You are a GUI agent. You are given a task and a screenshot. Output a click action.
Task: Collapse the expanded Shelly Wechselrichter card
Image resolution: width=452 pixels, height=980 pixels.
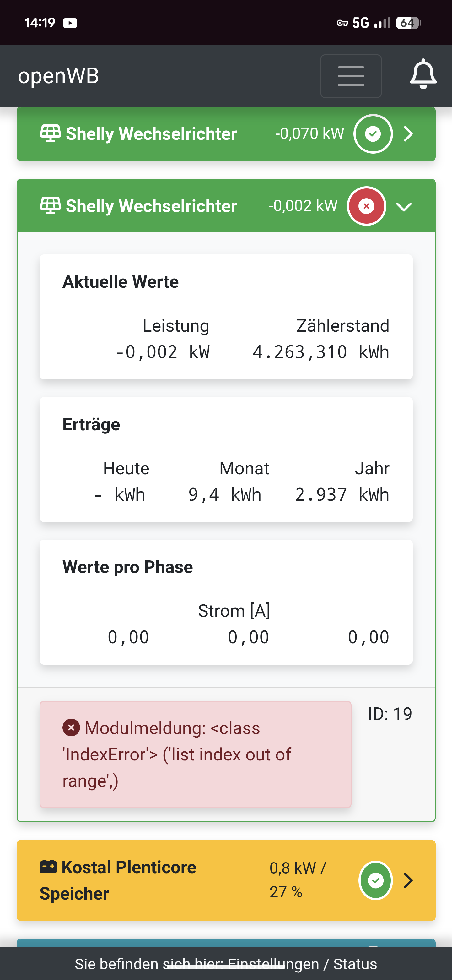[x=404, y=207]
